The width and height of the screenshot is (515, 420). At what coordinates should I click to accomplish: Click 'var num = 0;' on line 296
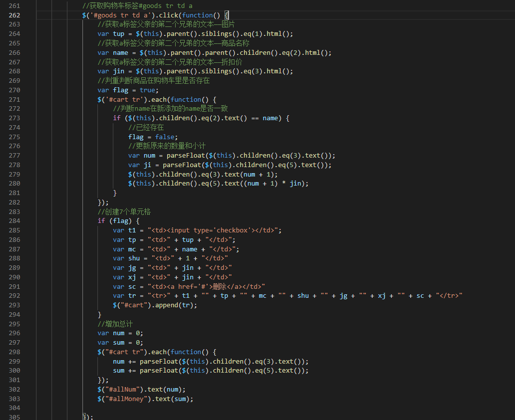point(120,333)
